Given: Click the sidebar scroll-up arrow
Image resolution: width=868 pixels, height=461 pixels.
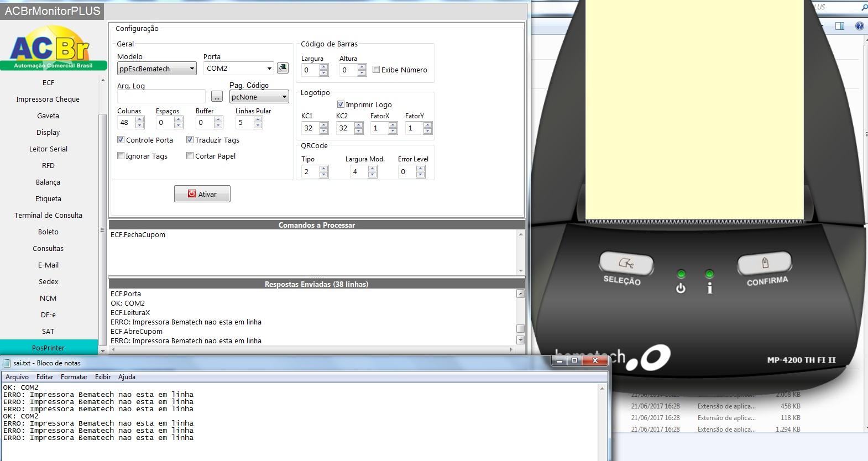Looking at the screenshot, I should (x=102, y=80).
